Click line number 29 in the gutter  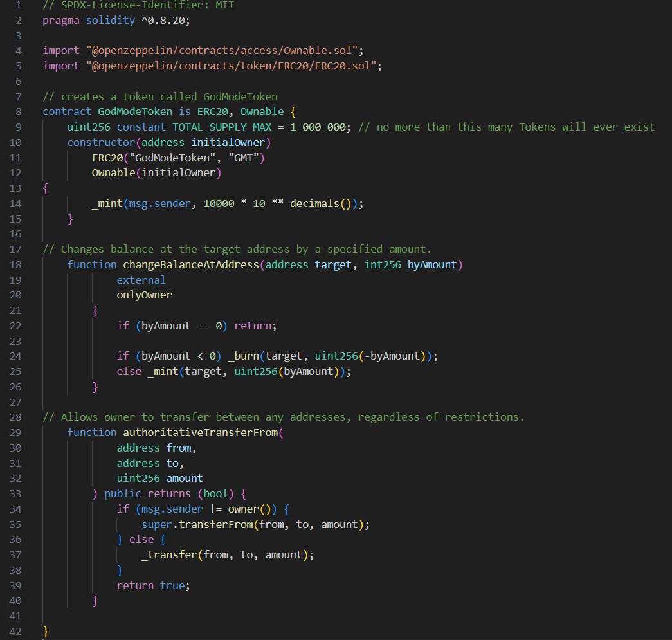coord(15,432)
